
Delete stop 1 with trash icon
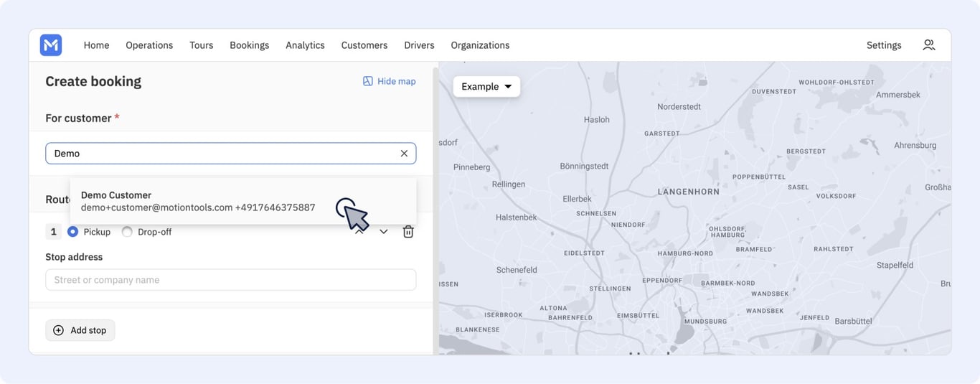(x=408, y=232)
